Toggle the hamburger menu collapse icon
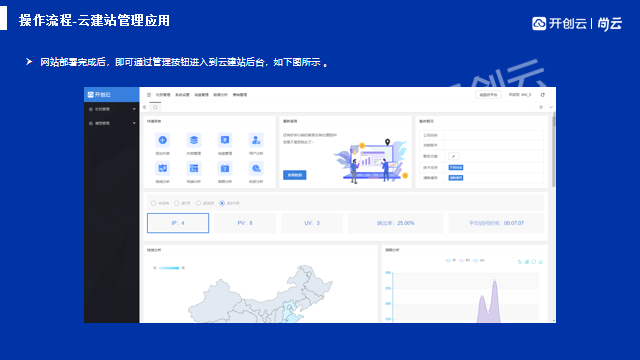Image resolution: width=640 pixels, height=360 pixels. (x=149, y=95)
